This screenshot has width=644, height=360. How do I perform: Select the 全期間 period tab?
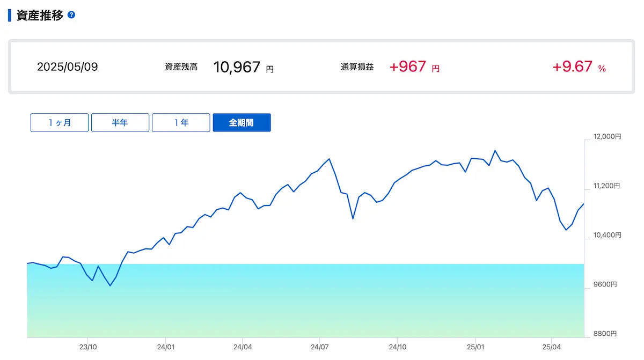tap(242, 123)
